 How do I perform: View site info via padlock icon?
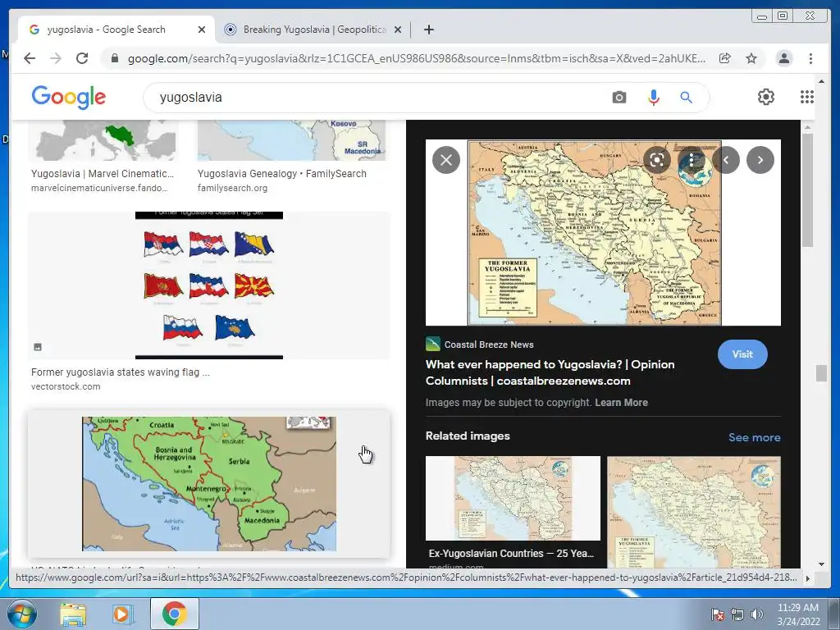[114, 58]
